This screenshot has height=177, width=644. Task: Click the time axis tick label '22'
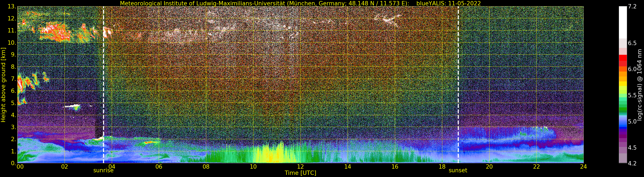536,166
